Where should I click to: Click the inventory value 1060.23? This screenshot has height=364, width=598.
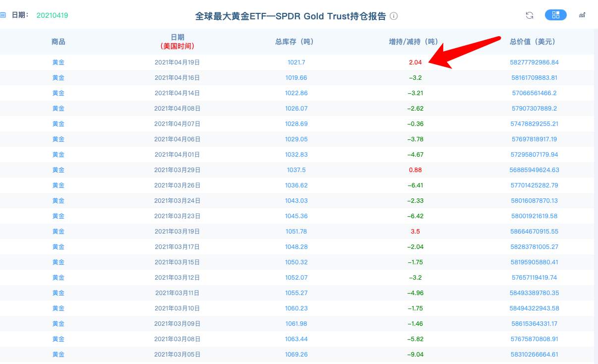point(296,308)
